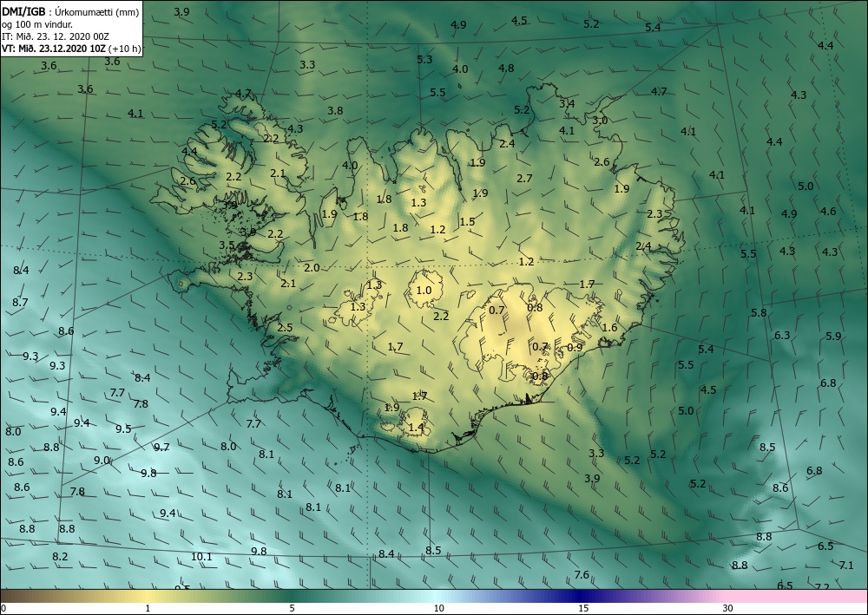Click the map value '1.6'
Screen dimensions: 868x615
pos(609,327)
